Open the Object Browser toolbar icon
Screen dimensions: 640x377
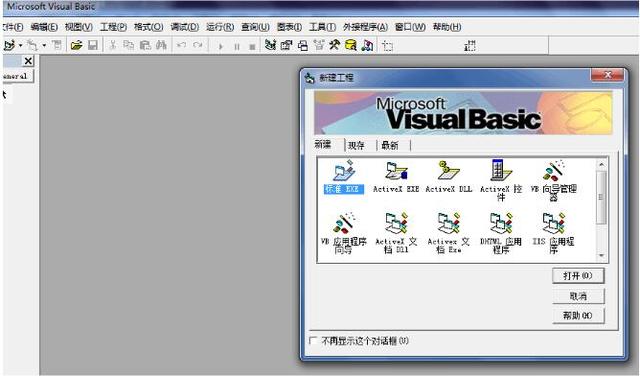point(319,45)
